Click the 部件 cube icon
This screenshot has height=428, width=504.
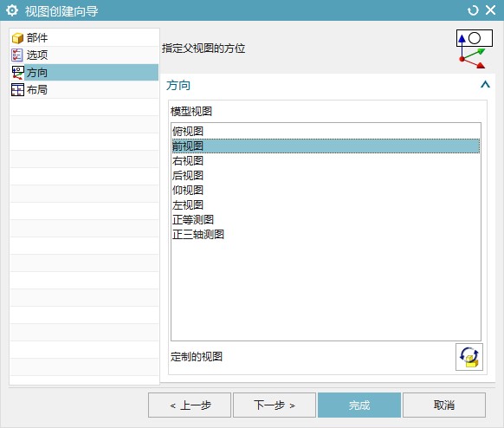point(17,38)
